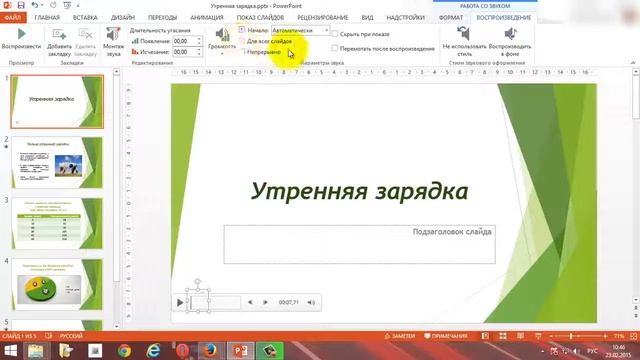Switch to reading view in status bar
Image resolution: width=640 pixels, height=360 pixels.
tap(520, 336)
